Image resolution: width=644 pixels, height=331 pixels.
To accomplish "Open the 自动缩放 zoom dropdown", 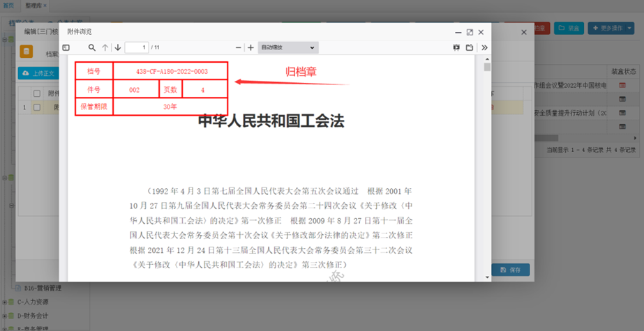I will click(x=288, y=47).
